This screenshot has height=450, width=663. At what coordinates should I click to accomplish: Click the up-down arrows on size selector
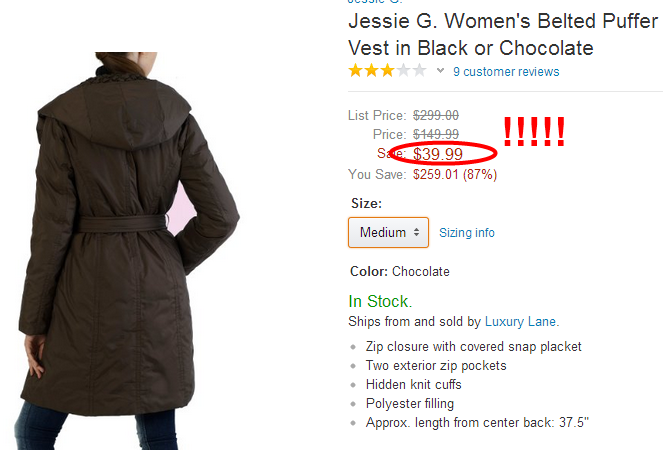(416, 232)
